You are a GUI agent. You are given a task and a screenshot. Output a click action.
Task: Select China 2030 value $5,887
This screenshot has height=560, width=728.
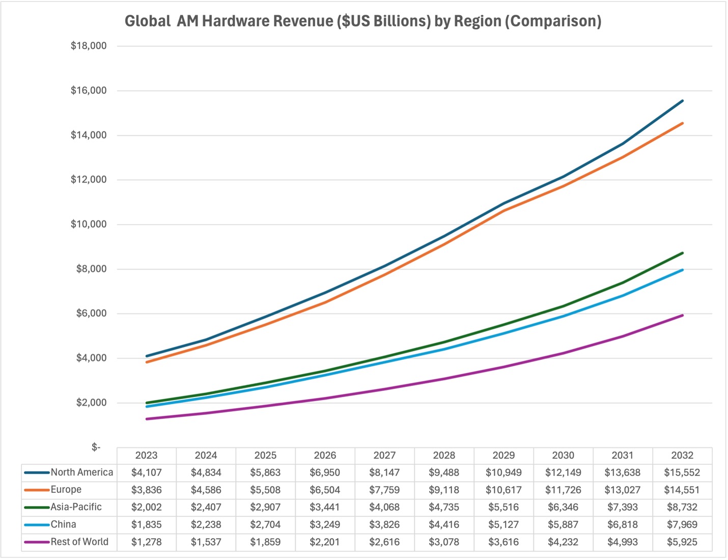[x=563, y=524]
